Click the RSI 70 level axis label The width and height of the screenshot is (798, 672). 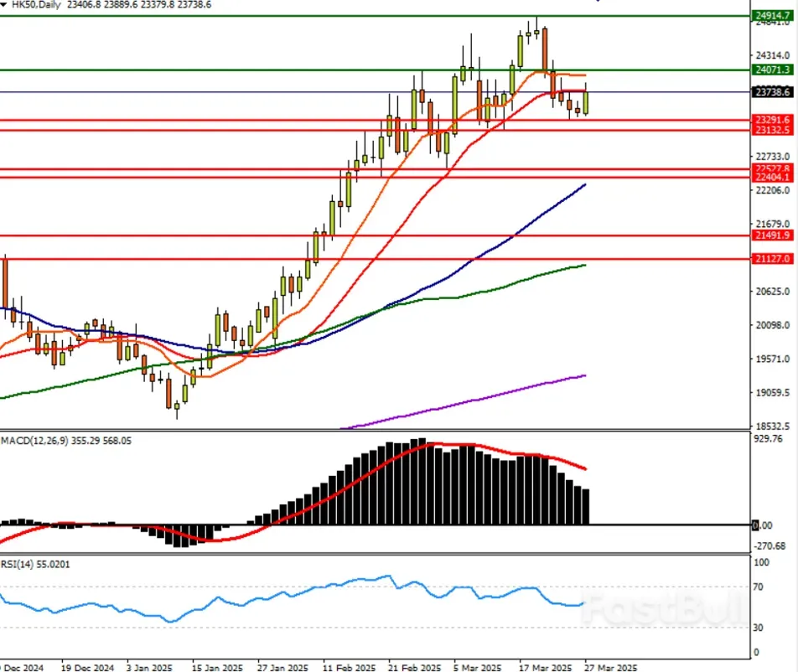pos(759,587)
